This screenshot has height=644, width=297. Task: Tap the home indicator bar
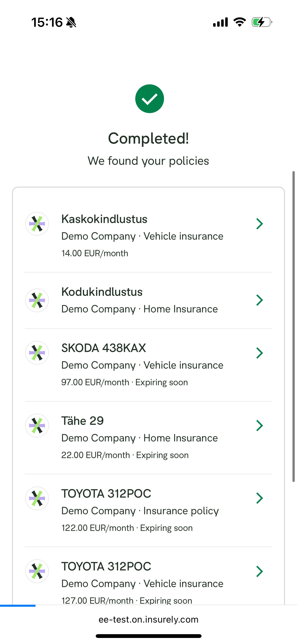148,636
